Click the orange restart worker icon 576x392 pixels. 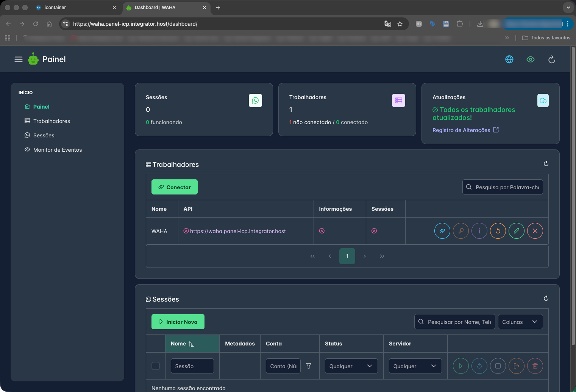click(x=498, y=231)
